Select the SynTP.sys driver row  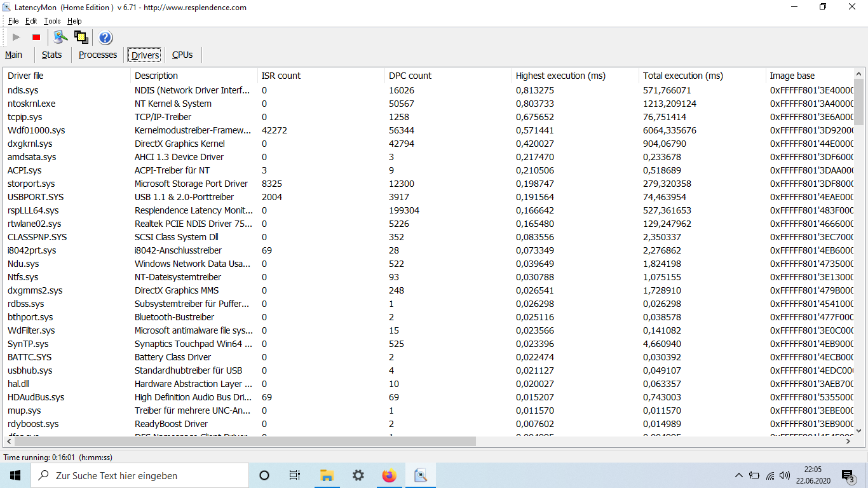point(429,344)
